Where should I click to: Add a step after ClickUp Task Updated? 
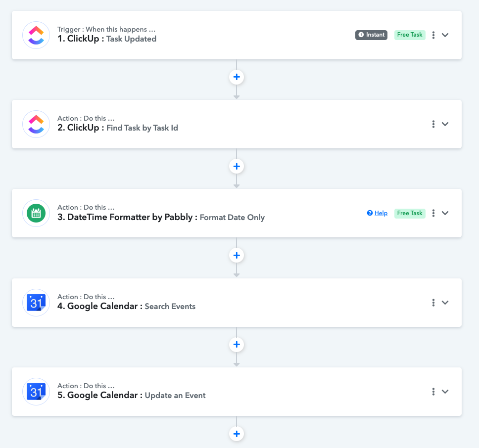[x=237, y=77]
